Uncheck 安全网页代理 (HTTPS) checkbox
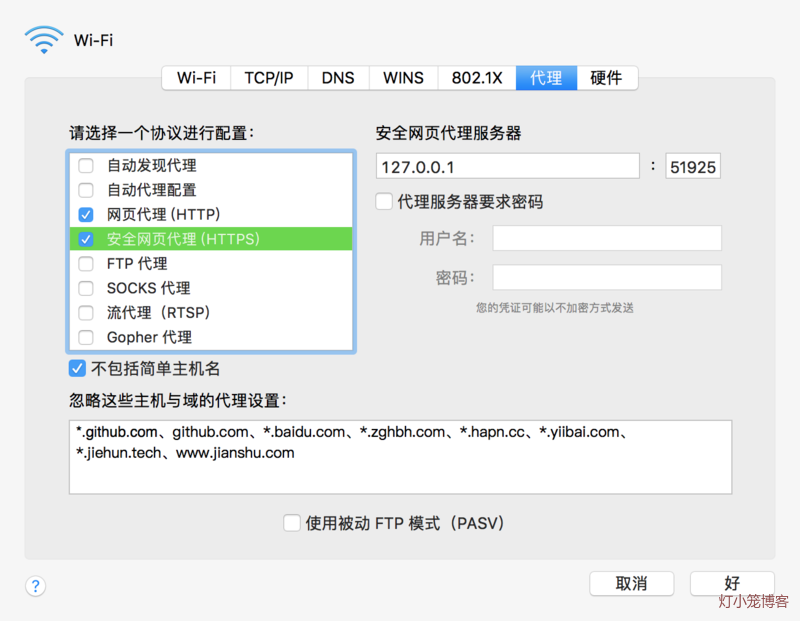This screenshot has width=800, height=621. 86,239
